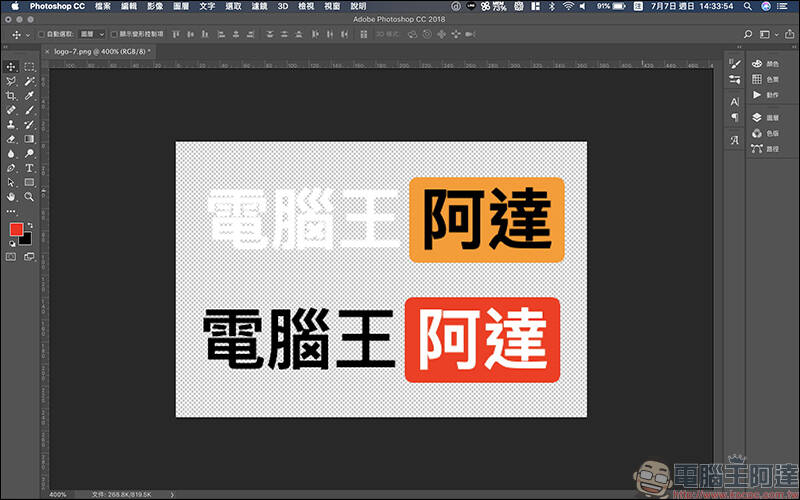Select the Eyedropper tool
800x500 pixels.
(29, 96)
